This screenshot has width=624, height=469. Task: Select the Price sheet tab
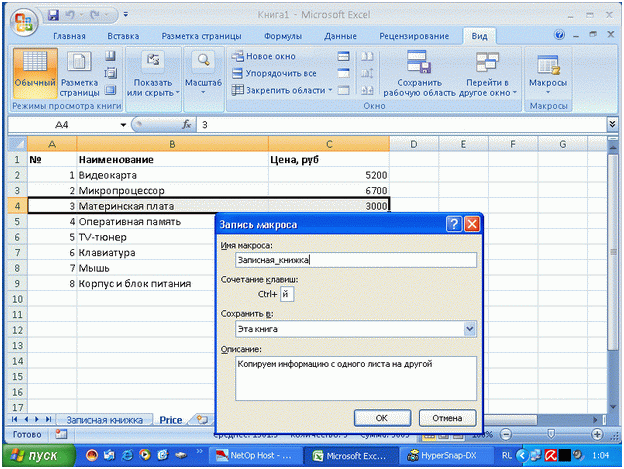click(x=171, y=420)
